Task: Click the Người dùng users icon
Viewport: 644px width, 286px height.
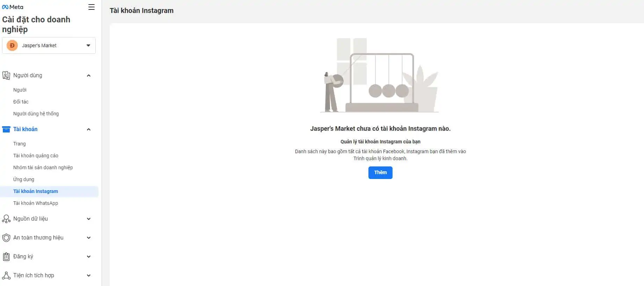Action: 6,75
